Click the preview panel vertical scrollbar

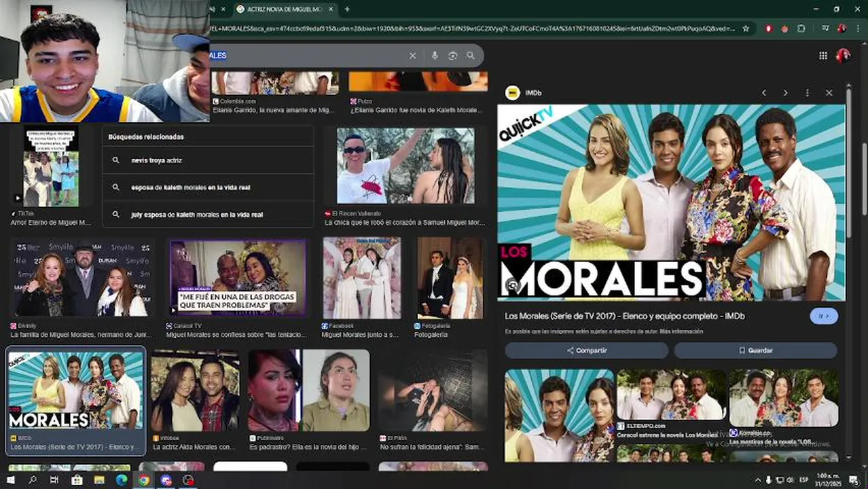point(849,163)
